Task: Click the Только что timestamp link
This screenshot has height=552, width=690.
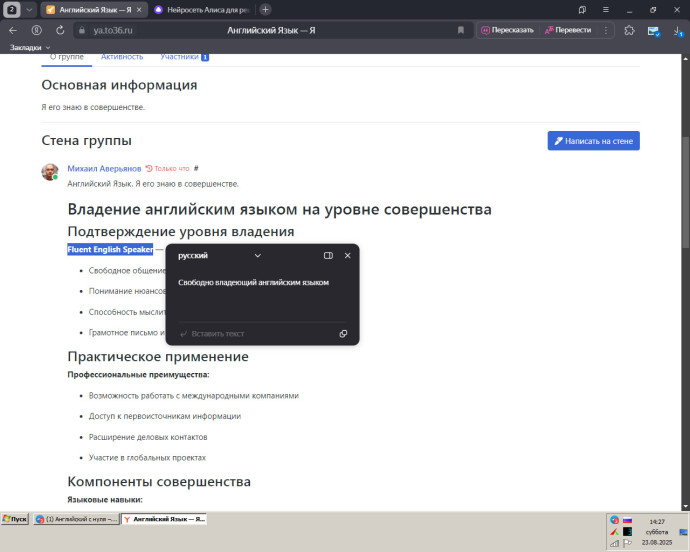Action: coord(168,169)
